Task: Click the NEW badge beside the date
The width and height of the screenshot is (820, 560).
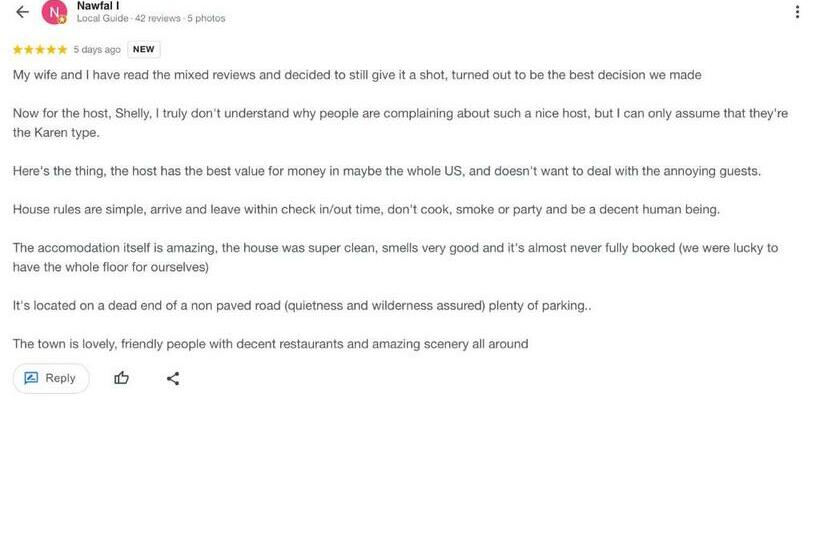Action: coord(144,49)
